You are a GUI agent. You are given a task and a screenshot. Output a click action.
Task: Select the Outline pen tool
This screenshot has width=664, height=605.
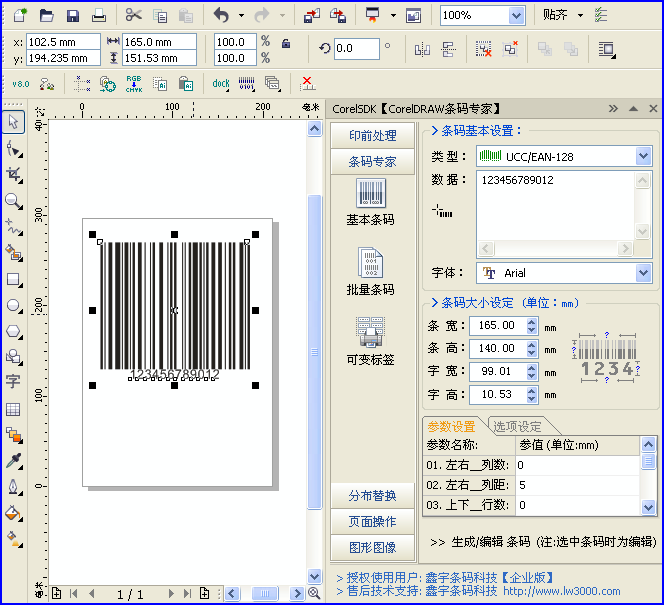[x=14, y=487]
